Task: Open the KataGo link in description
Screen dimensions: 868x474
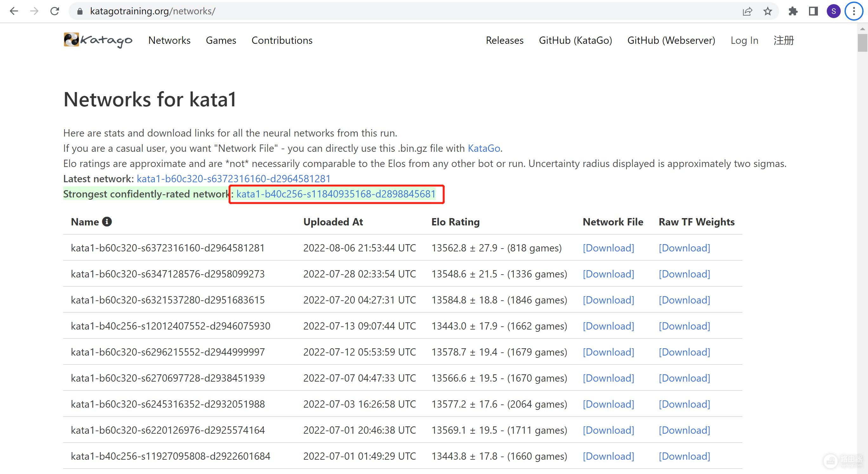Action: point(484,148)
